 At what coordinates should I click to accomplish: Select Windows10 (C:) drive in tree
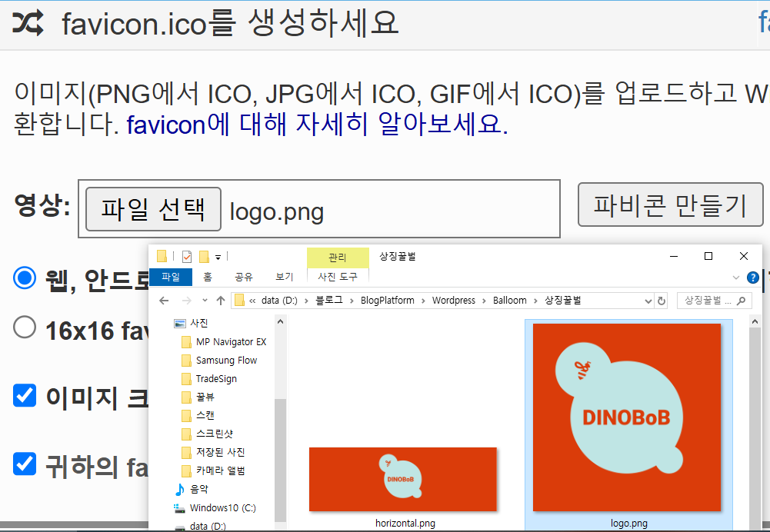coord(222,507)
